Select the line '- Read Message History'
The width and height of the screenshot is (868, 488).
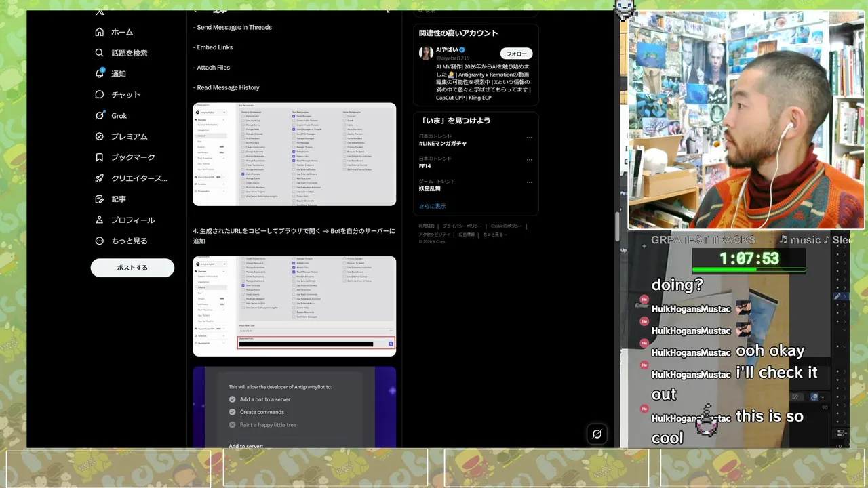(x=226, y=87)
